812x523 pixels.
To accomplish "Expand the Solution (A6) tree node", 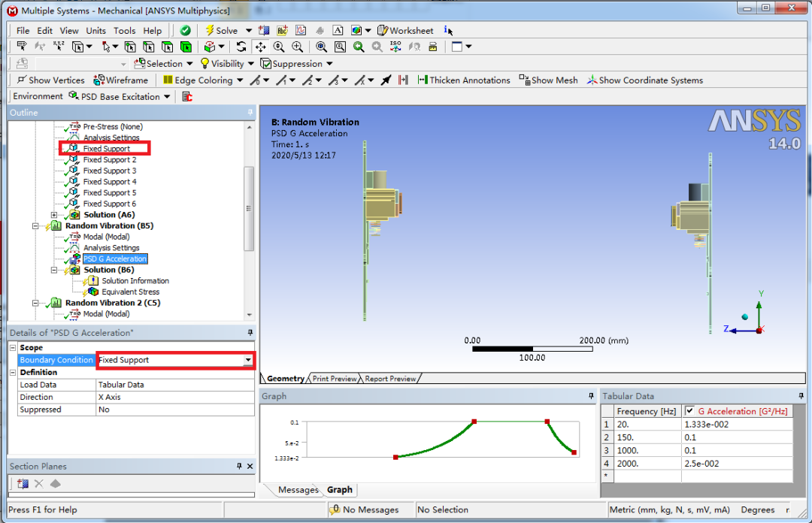I will click(54, 215).
